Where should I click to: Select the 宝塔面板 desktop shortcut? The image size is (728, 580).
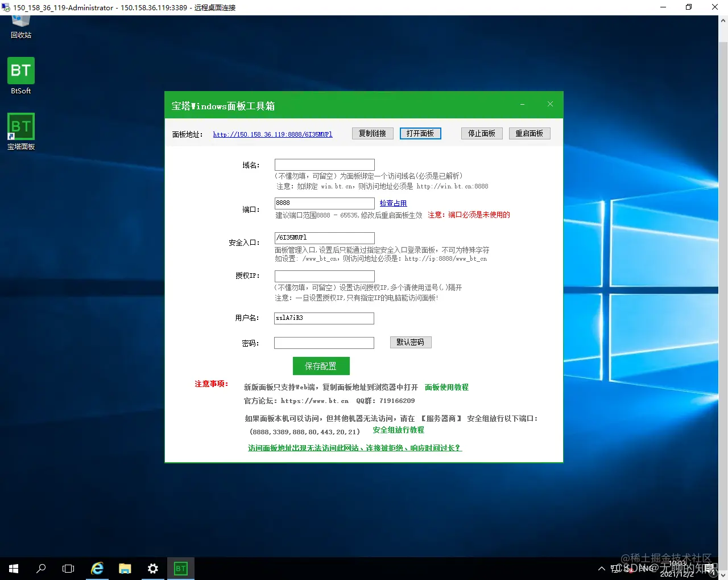pyautogui.click(x=21, y=131)
